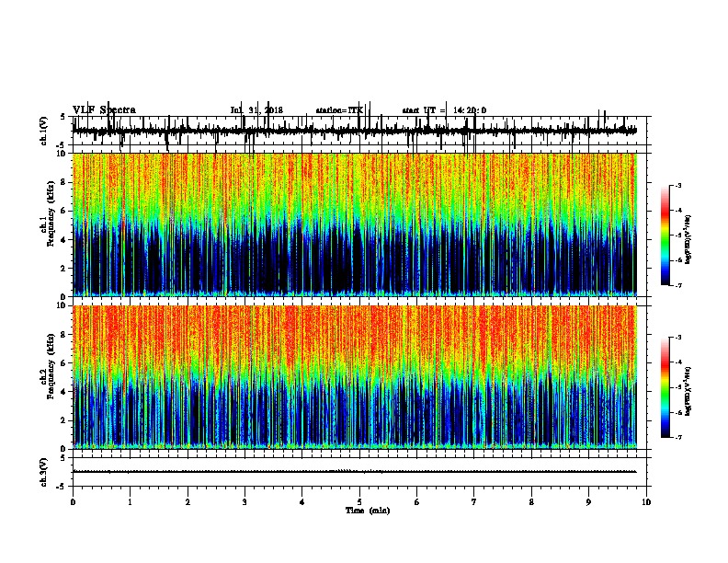Viewport: 728px width, 563px height.
Task: Click the time axis tick label "9"
Action: 588,501
